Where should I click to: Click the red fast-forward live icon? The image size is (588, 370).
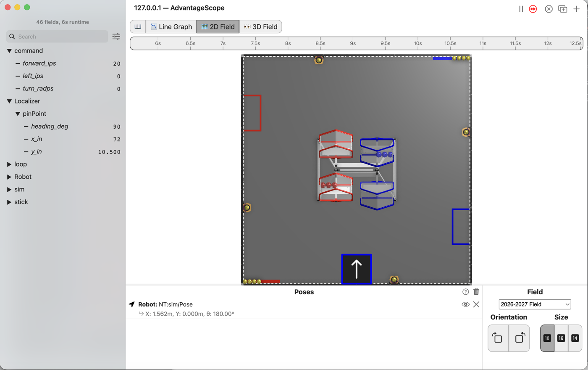pos(533,9)
